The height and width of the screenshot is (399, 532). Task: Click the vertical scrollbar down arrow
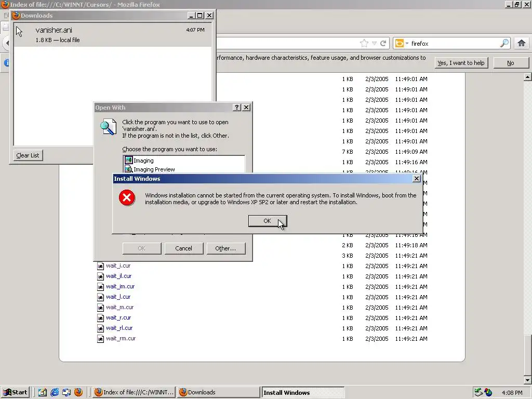527,380
